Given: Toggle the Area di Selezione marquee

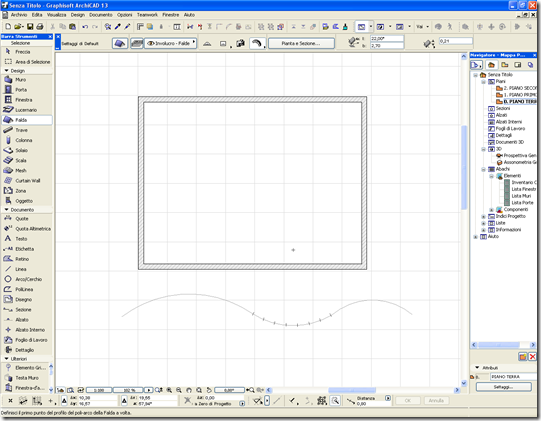Looking at the screenshot, I should point(27,62).
